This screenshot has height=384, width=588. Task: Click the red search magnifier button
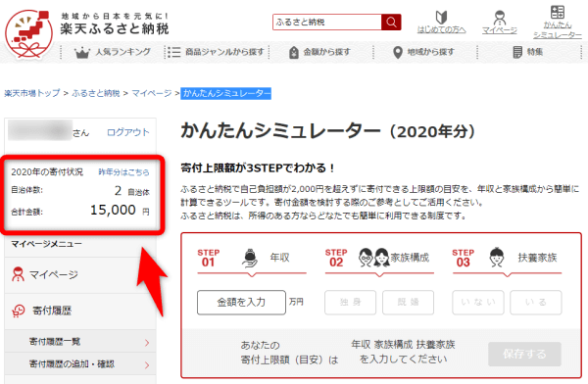coord(391,23)
